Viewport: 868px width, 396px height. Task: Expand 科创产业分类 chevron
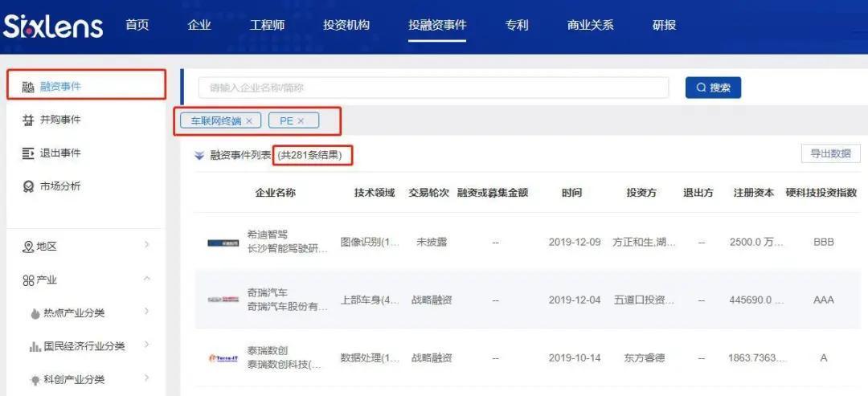147,378
